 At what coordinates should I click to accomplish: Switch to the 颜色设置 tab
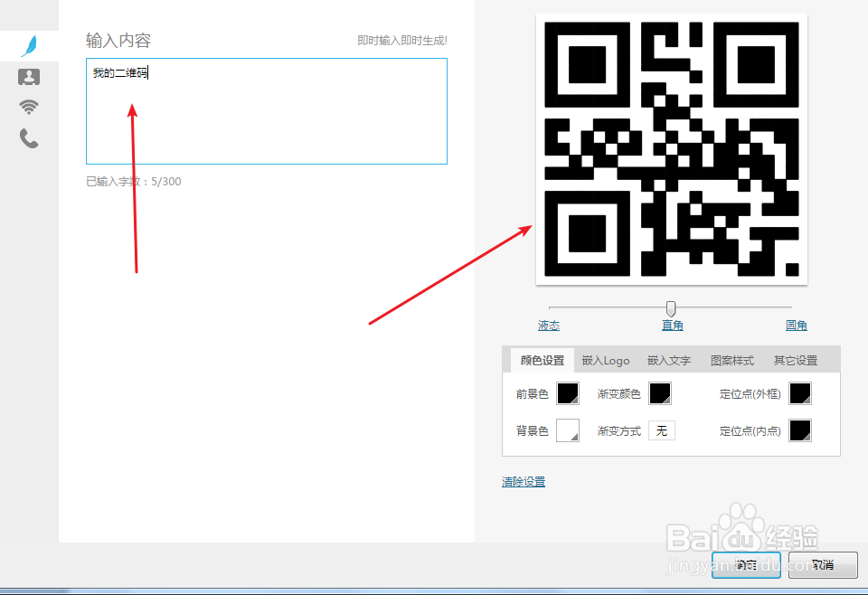[542, 360]
